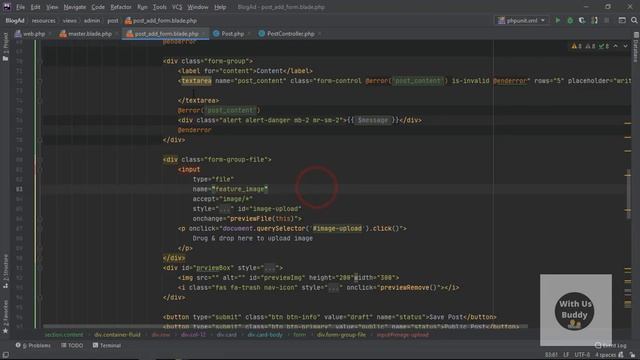Viewport: 640px width, 360px height.
Task: Open the Structure tool window sidebar
Action: pyautogui.click(x=5, y=271)
